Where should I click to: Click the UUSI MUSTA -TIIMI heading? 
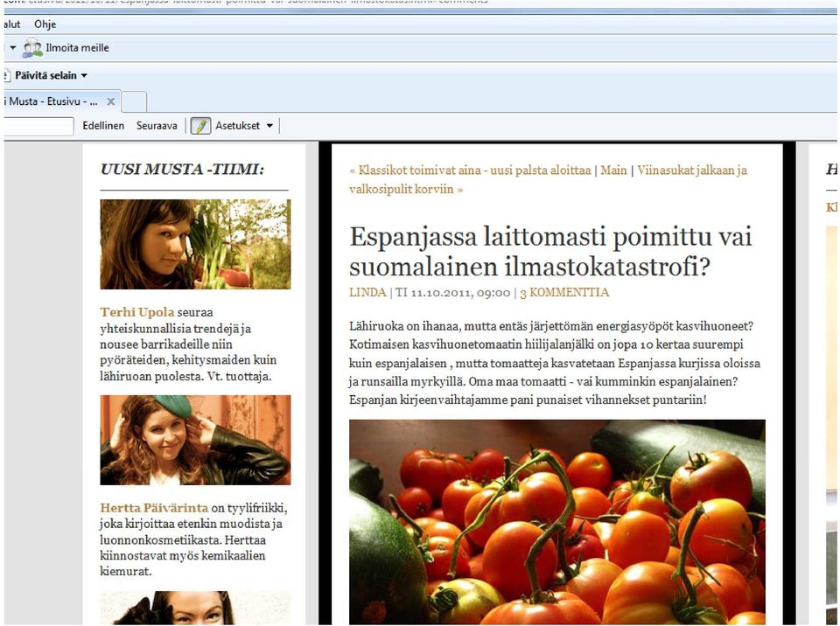click(x=182, y=170)
